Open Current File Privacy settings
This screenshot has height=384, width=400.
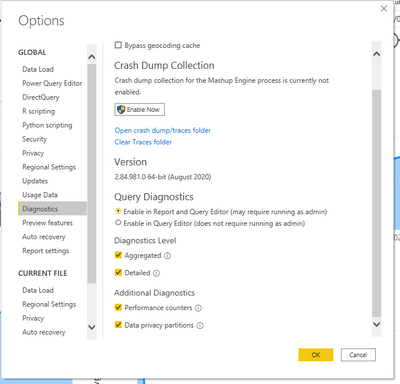(33, 318)
